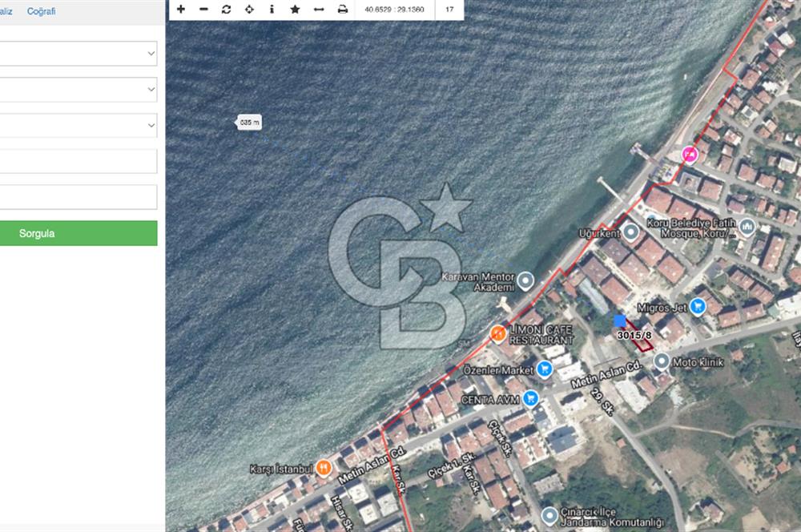Click the star favorites icon
This screenshot has height=532, width=801.
[295, 9]
